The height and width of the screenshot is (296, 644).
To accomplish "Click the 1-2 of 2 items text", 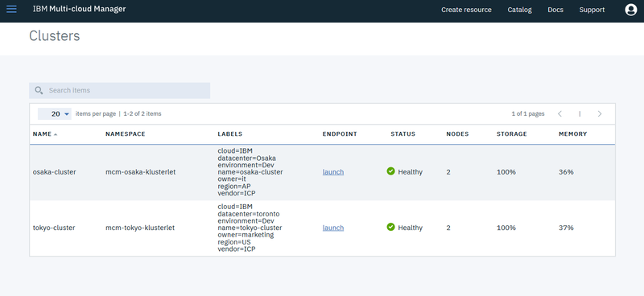I will (x=142, y=113).
